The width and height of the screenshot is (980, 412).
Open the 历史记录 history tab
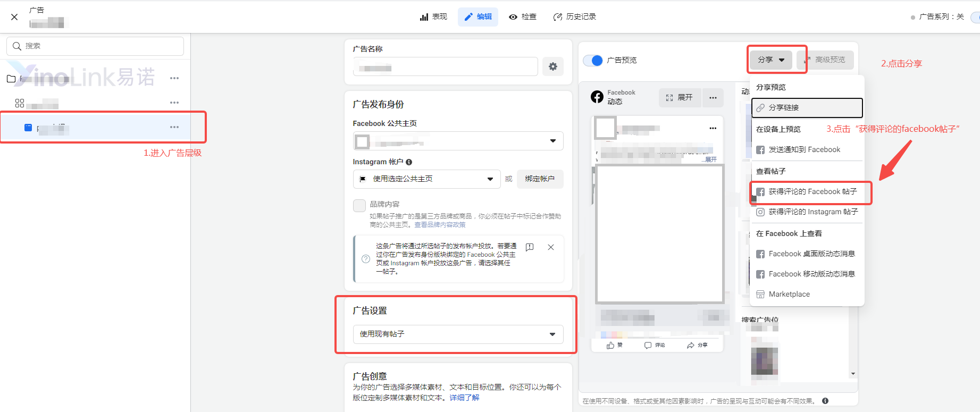tap(575, 16)
